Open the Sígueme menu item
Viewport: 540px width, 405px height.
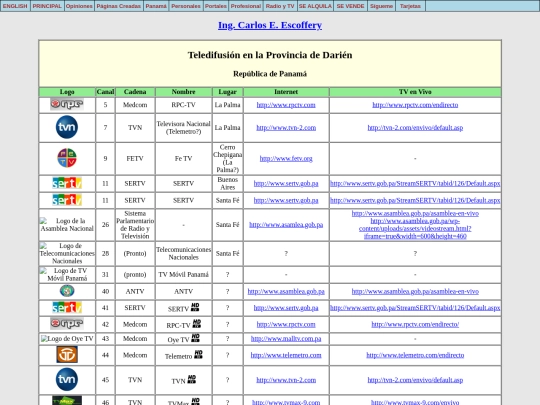[381, 6]
